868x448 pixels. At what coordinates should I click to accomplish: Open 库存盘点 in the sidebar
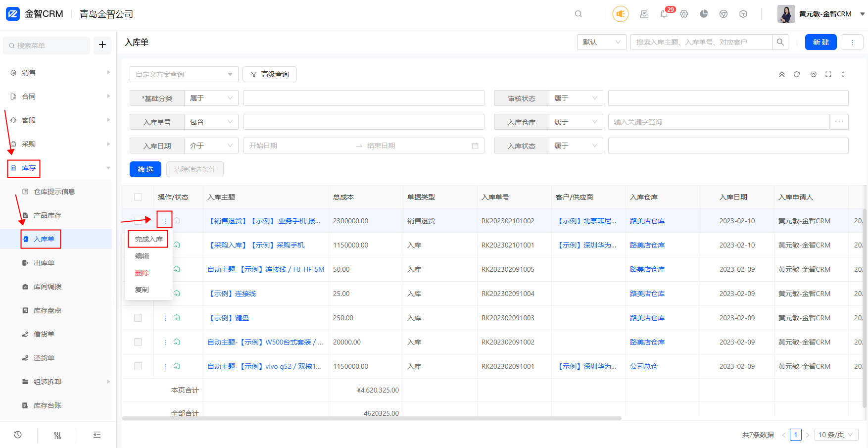click(48, 310)
